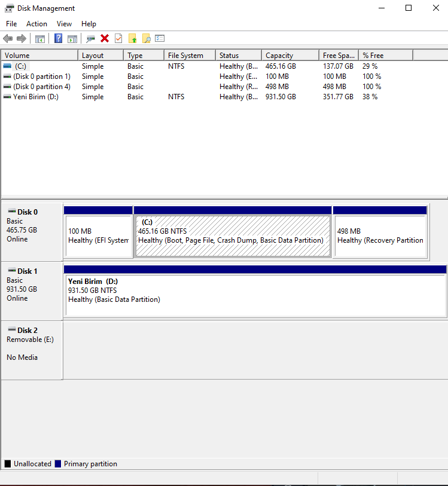Sort by the Volume column header
Viewport: 448px width, 486px height.
[x=39, y=56]
